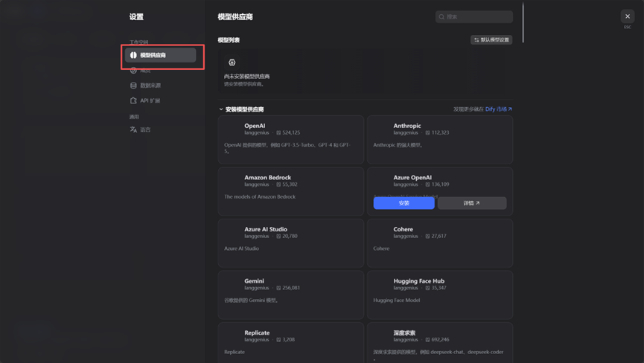Click the download count 3,208 on Replicate
Image resolution: width=644 pixels, height=363 pixels.
click(288, 339)
